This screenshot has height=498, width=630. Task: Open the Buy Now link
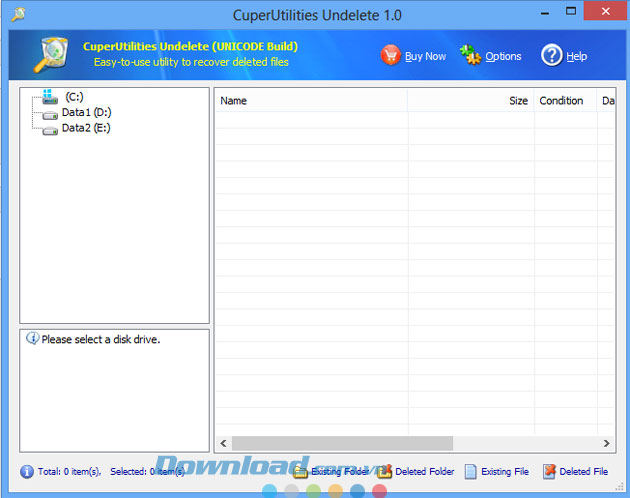pos(425,57)
